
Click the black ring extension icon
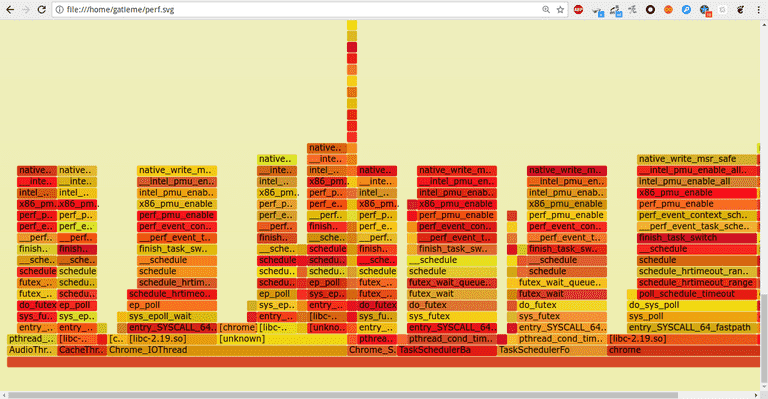click(650, 9)
